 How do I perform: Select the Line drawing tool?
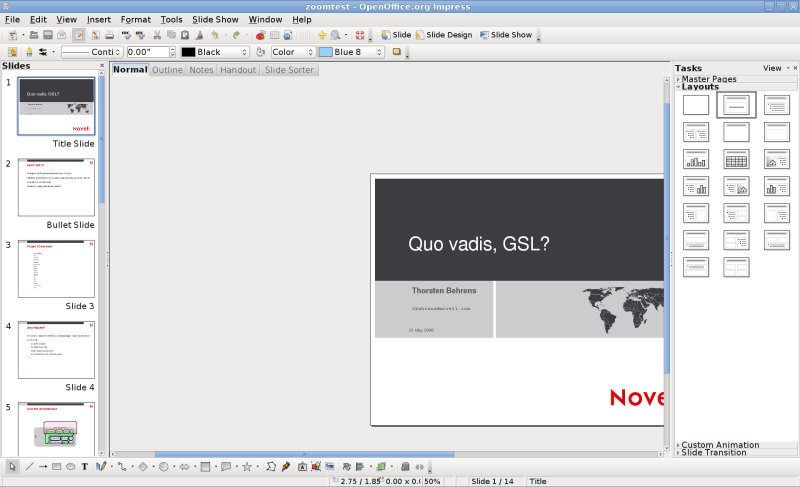click(29, 466)
